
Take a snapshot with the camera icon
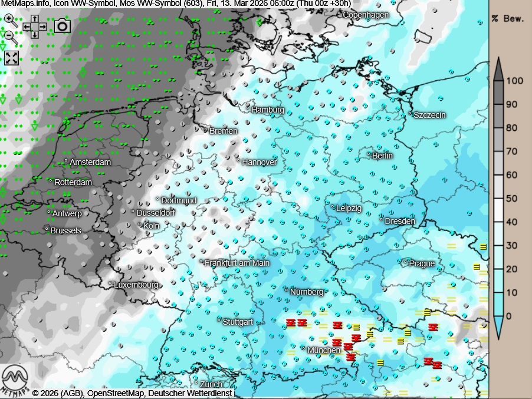[x=63, y=26]
